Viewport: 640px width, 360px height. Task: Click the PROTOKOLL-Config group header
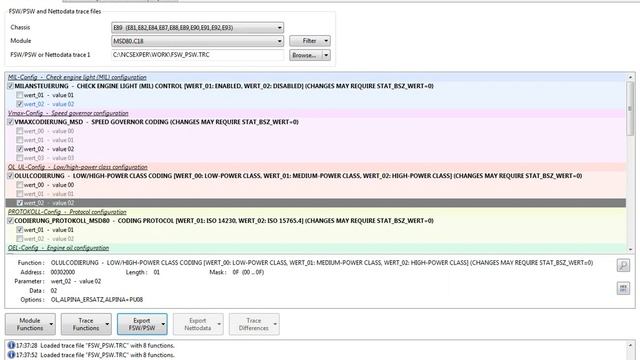67,212
